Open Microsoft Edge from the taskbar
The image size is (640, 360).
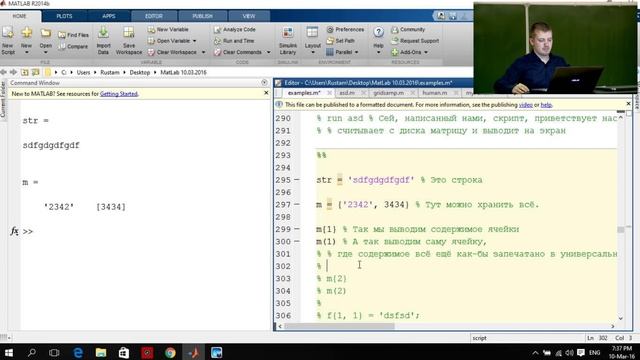[x=78, y=352]
